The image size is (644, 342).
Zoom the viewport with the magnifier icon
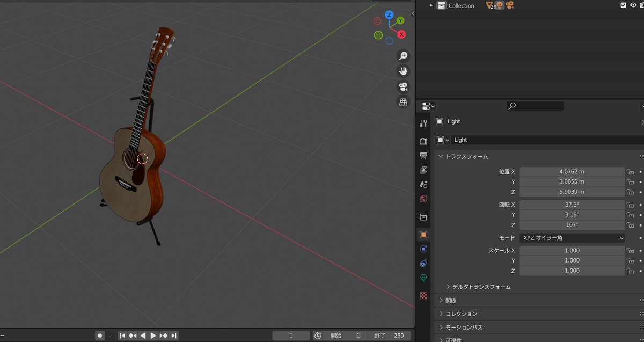click(x=403, y=55)
